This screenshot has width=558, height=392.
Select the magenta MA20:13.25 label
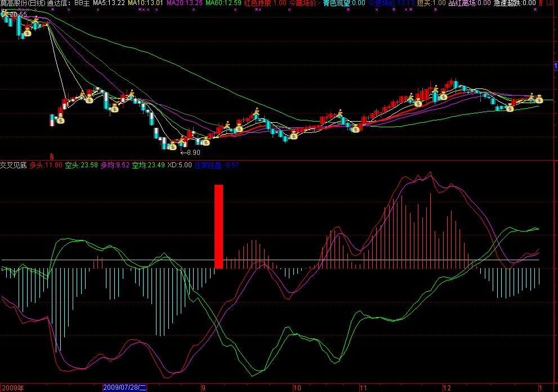pyautogui.click(x=184, y=3)
